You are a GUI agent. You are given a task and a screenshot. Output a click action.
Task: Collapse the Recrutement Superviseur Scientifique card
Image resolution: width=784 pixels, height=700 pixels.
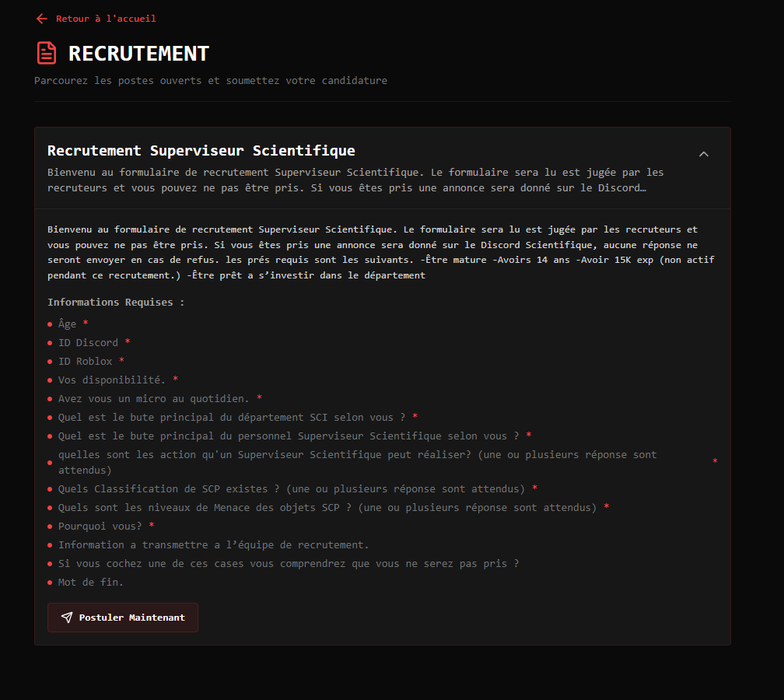[x=703, y=154]
